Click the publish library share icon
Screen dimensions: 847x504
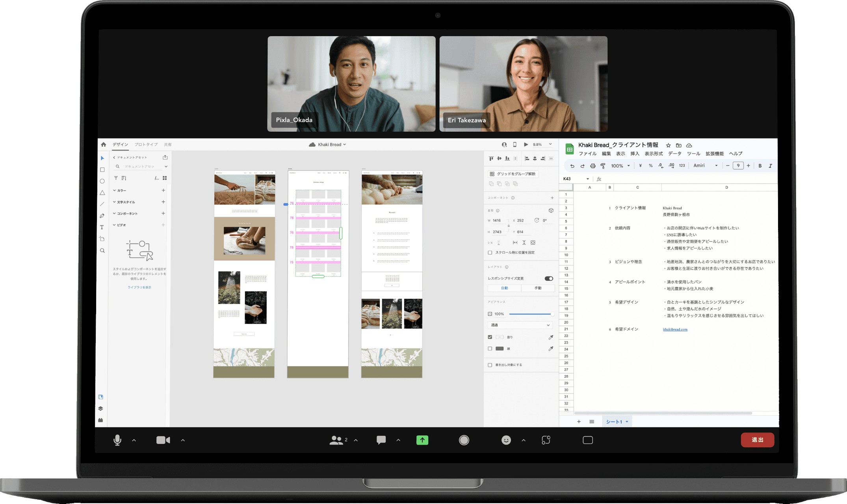click(x=165, y=157)
